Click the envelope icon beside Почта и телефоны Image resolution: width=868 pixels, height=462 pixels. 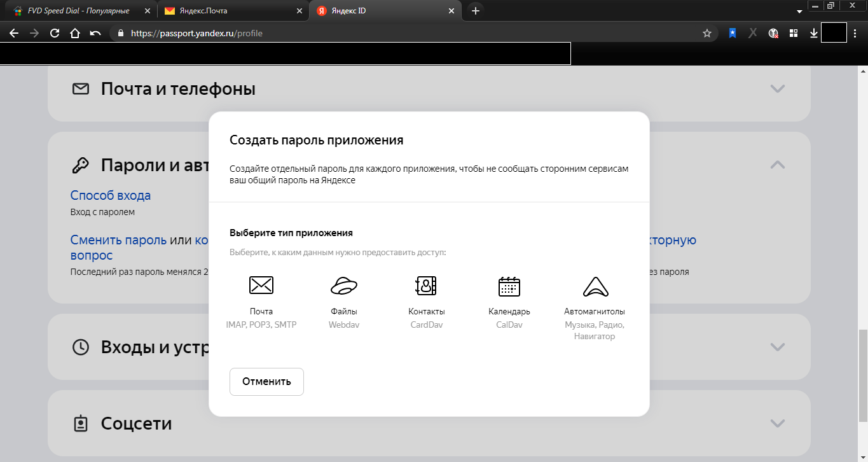(x=80, y=88)
